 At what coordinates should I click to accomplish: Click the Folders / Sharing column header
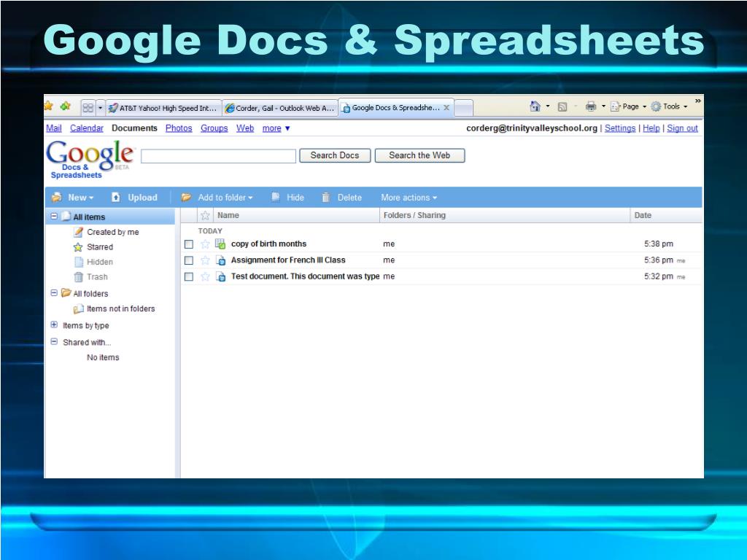[x=505, y=216]
